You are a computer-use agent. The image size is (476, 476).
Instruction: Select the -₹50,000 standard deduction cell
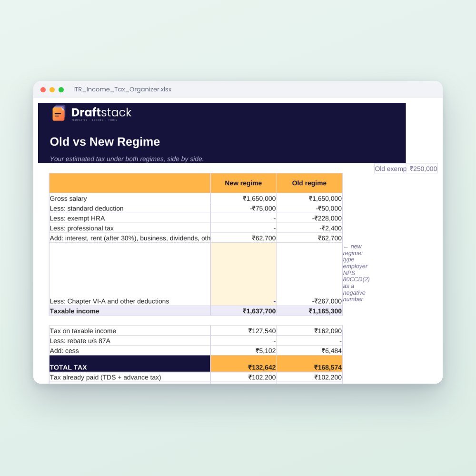pos(309,208)
